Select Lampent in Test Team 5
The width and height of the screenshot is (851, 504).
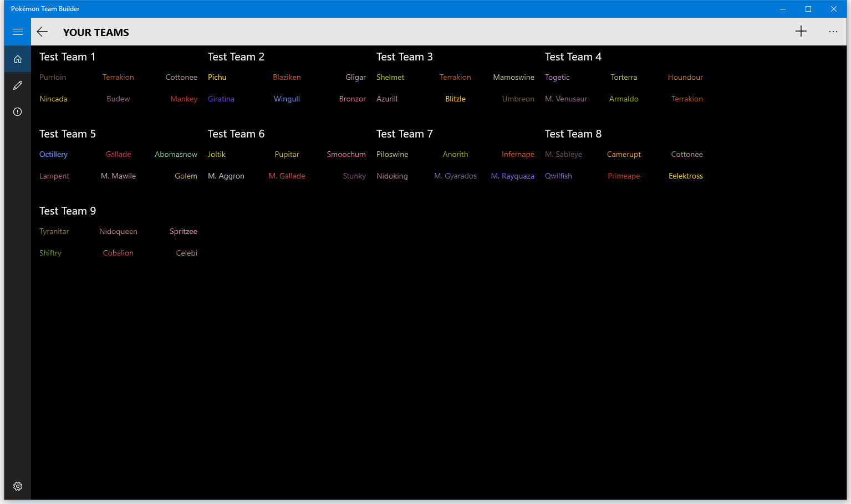pyautogui.click(x=54, y=176)
